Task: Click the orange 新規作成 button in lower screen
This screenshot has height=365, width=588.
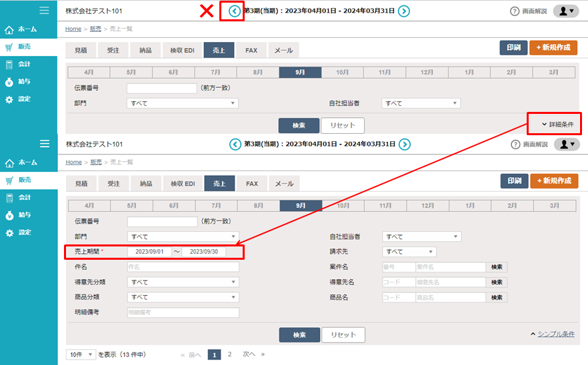Action: (x=554, y=181)
